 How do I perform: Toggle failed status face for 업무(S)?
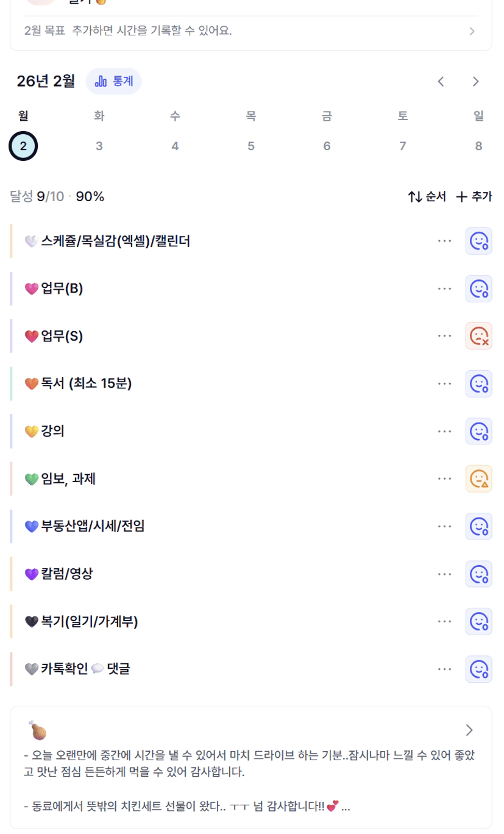pos(478,337)
